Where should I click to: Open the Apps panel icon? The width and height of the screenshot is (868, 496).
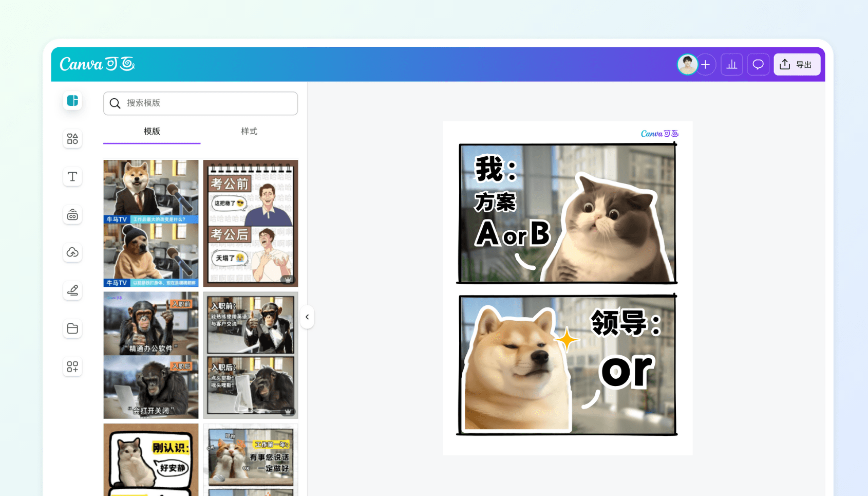click(72, 366)
